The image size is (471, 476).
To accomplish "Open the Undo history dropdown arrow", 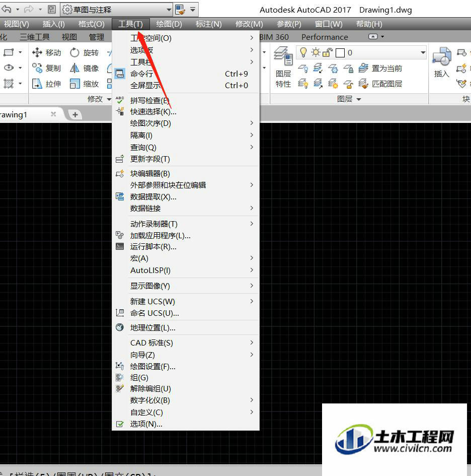I will (18, 10).
